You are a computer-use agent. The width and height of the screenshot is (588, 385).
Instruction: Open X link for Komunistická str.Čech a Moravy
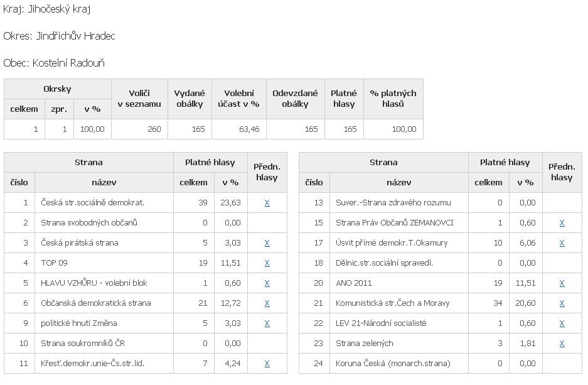click(x=562, y=303)
